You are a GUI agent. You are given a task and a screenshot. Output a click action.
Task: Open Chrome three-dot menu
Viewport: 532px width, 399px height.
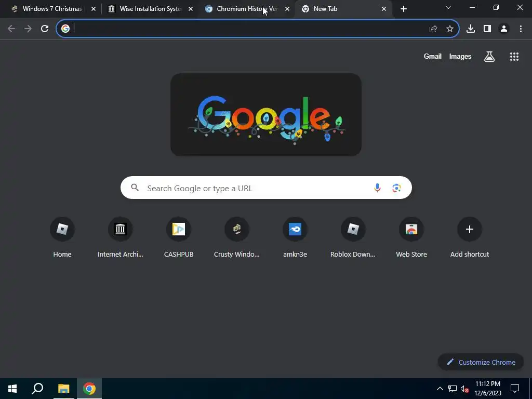(521, 29)
